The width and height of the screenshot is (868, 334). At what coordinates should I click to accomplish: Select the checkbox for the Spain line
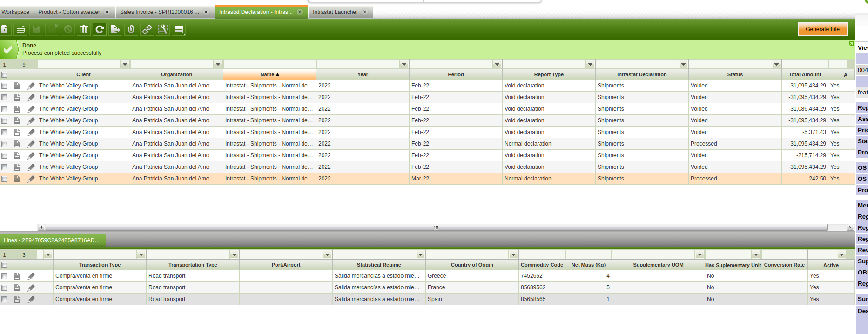point(5,300)
